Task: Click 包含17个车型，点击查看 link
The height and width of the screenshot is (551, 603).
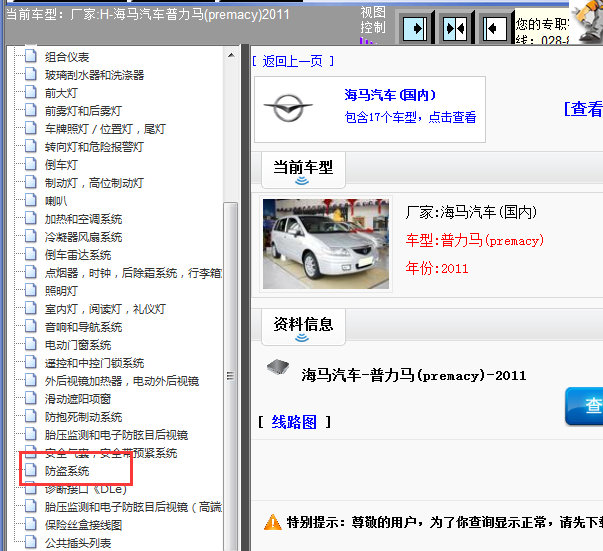Action: coord(410,117)
